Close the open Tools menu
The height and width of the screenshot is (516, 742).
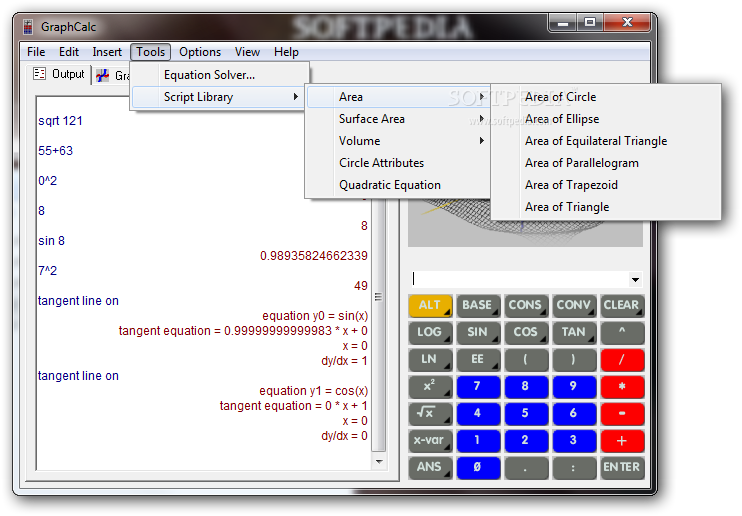click(150, 52)
